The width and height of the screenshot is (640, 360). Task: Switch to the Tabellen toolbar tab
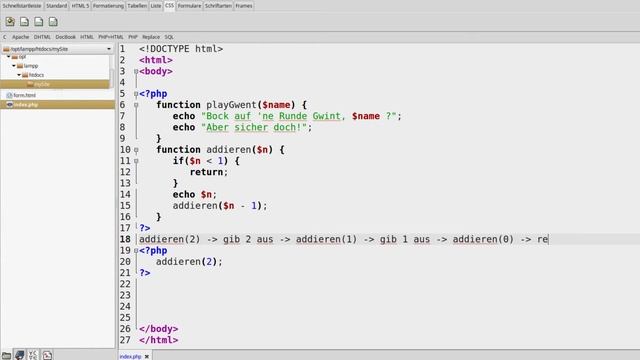137,6
